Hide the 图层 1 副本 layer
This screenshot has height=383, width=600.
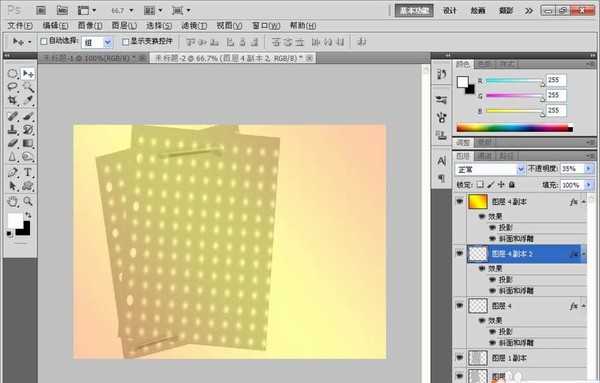[x=460, y=358]
